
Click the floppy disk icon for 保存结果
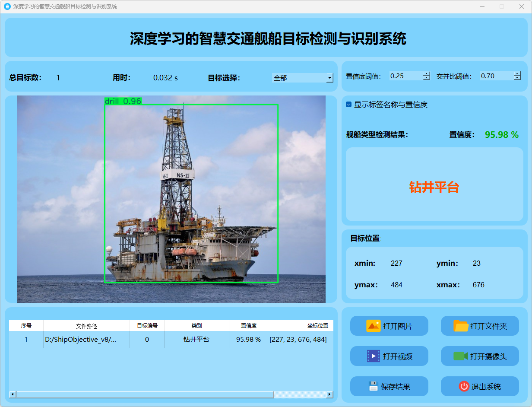click(373, 386)
